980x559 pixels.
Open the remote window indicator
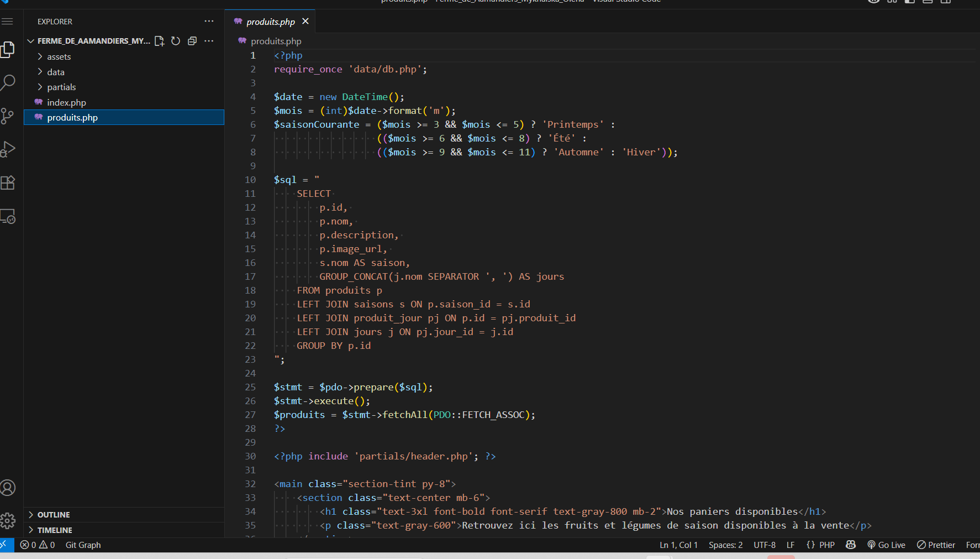(7, 545)
